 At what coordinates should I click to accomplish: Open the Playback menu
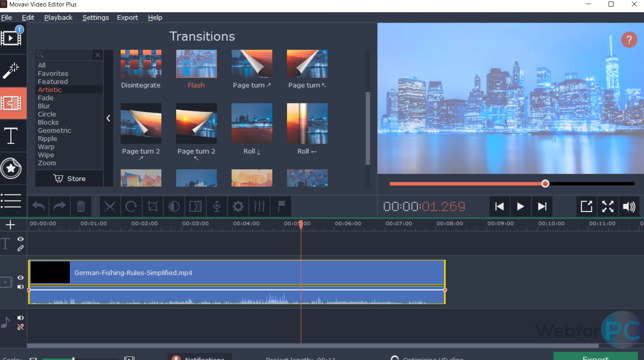coord(58,17)
